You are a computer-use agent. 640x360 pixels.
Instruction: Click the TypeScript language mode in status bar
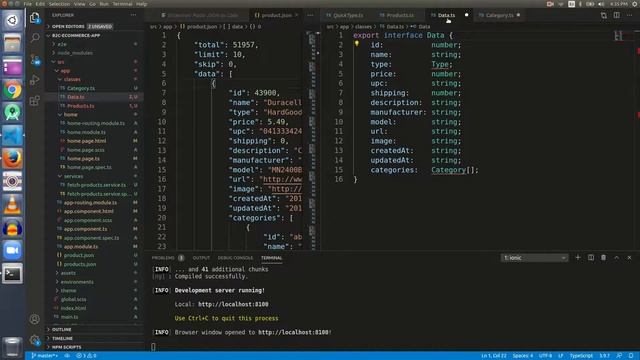point(581,356)
